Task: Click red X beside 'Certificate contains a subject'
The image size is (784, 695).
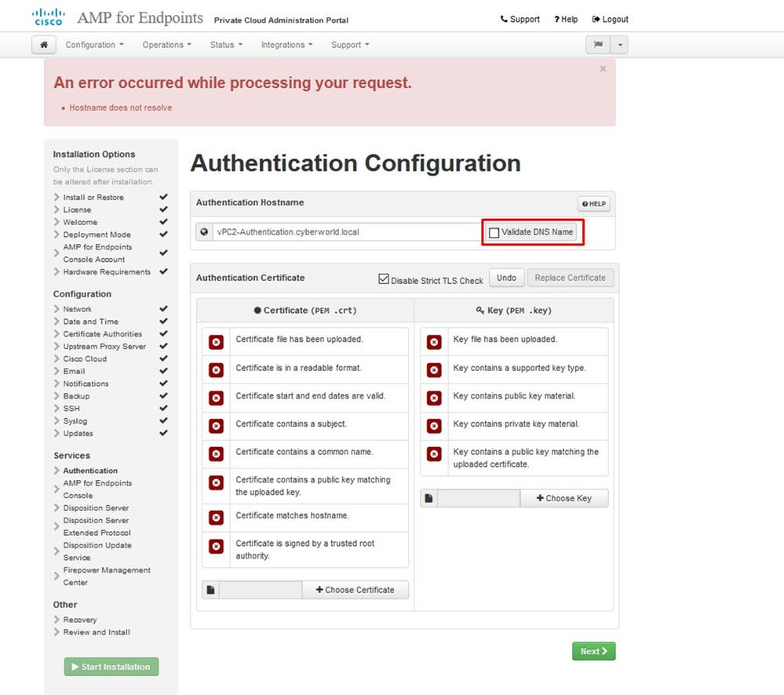Action: (x=216, y=426)
